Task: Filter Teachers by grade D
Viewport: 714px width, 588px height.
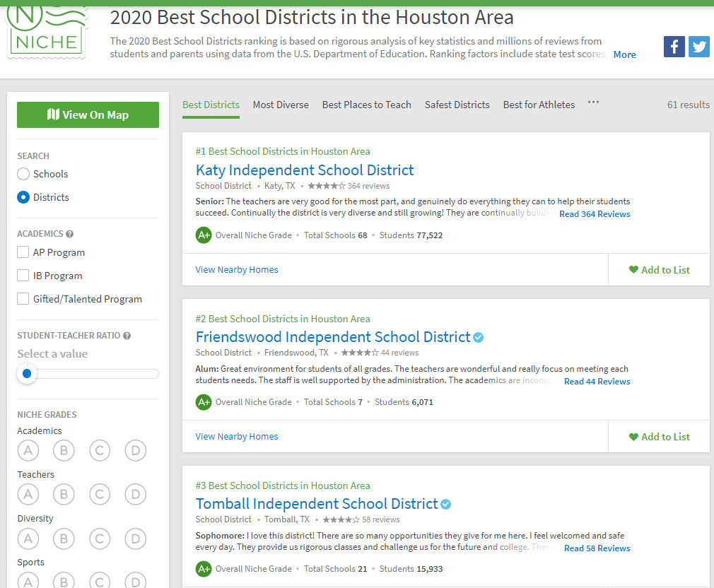Action: coord(136,494)
